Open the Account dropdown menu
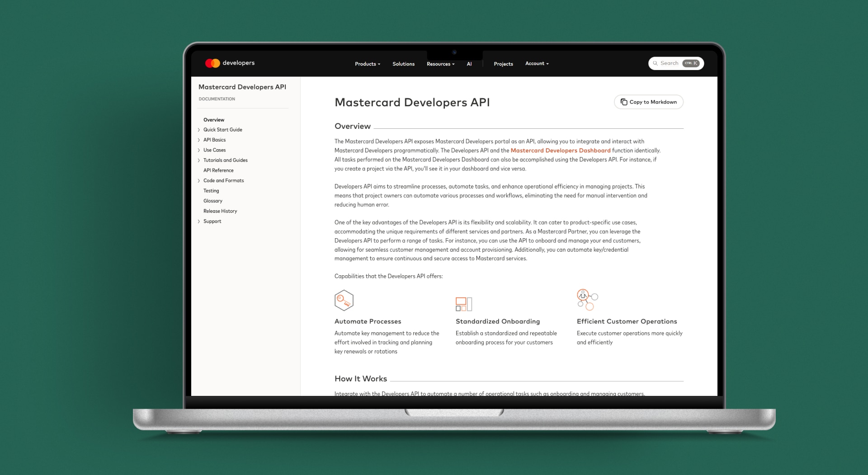 click(537, 64)
